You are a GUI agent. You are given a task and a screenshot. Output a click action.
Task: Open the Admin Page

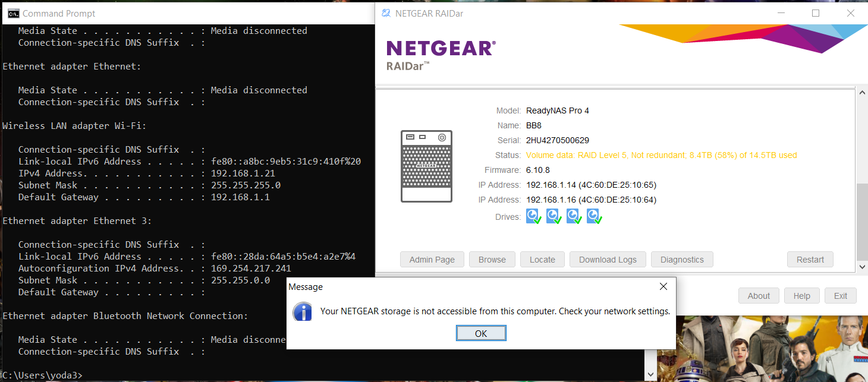[432, 259]
